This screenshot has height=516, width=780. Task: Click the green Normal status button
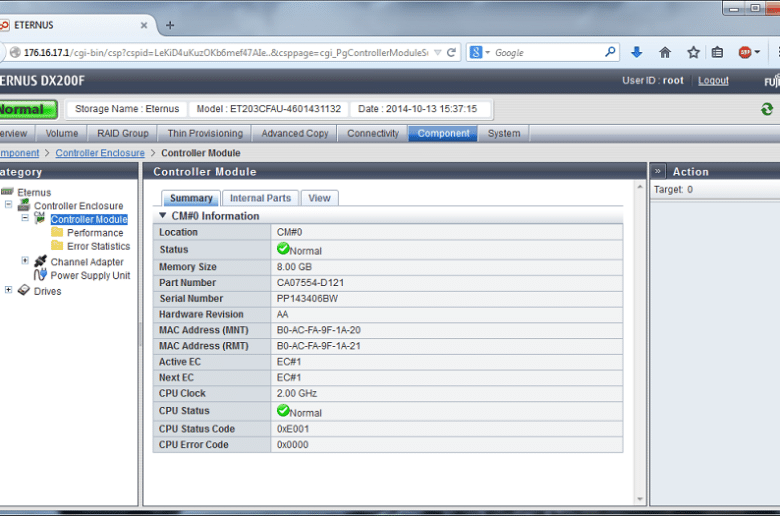point(28,109)
